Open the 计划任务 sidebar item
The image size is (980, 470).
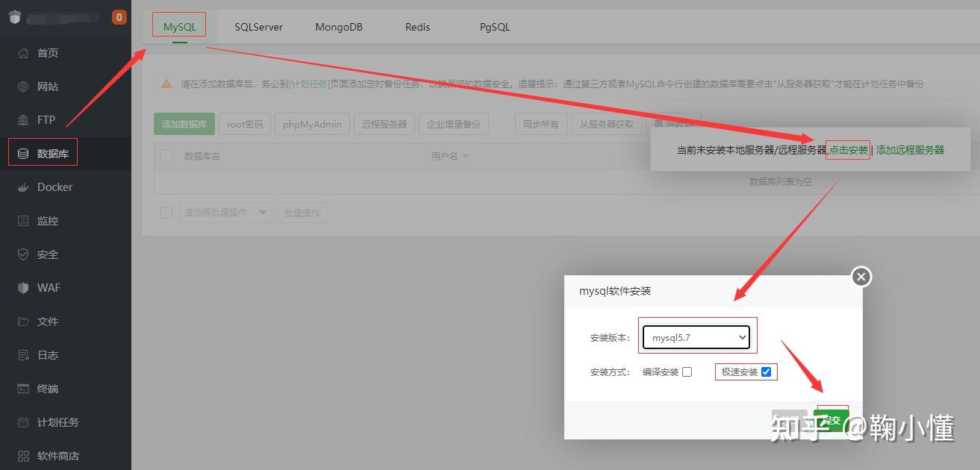point(65,422)
